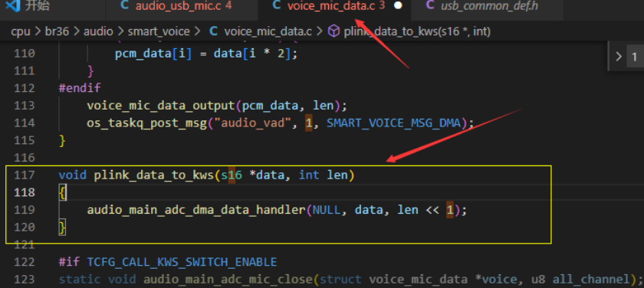The width and height of the screenshot is (644, 288).
Task: Click voice_mic_data_output function call
Action: (160, 106)
